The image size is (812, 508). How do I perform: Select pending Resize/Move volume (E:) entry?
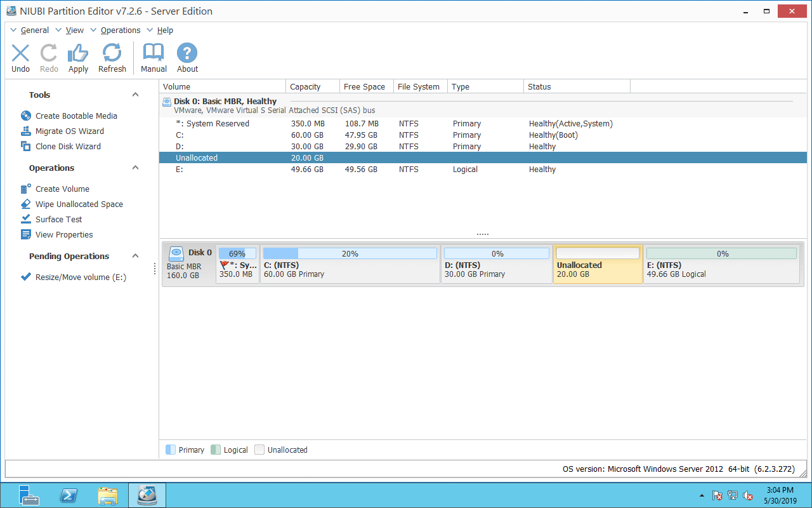click(80, 277)
